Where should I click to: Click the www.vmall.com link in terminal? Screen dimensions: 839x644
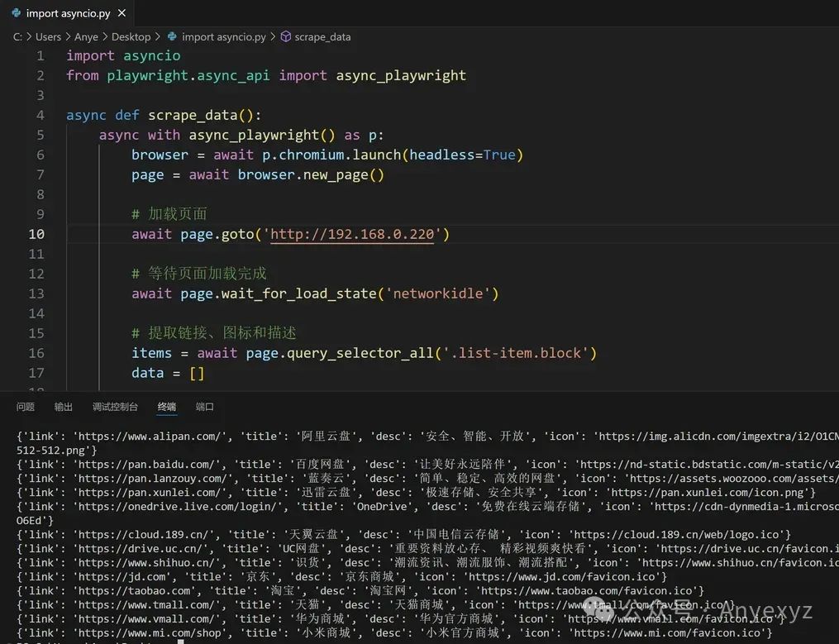(x=146, y=618)
